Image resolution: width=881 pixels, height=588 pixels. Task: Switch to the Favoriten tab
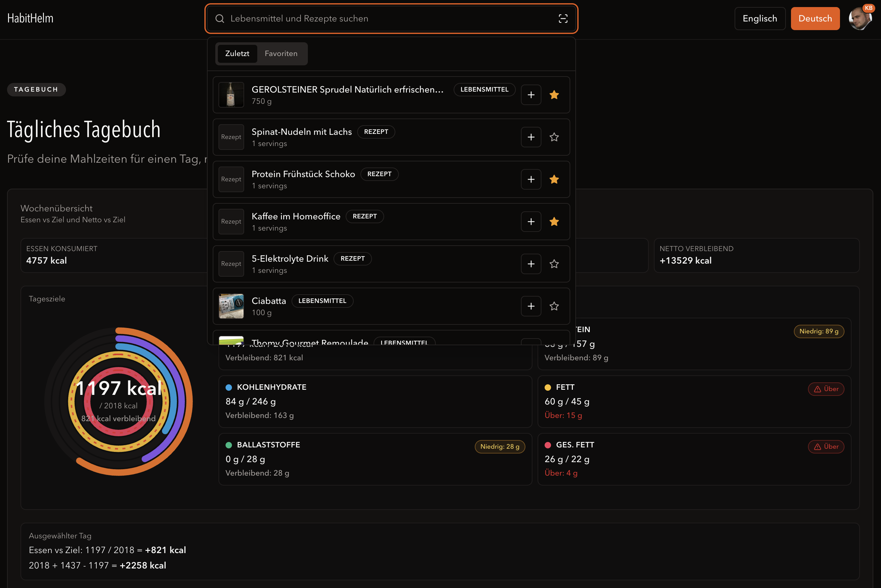click(x=281, y=53)
